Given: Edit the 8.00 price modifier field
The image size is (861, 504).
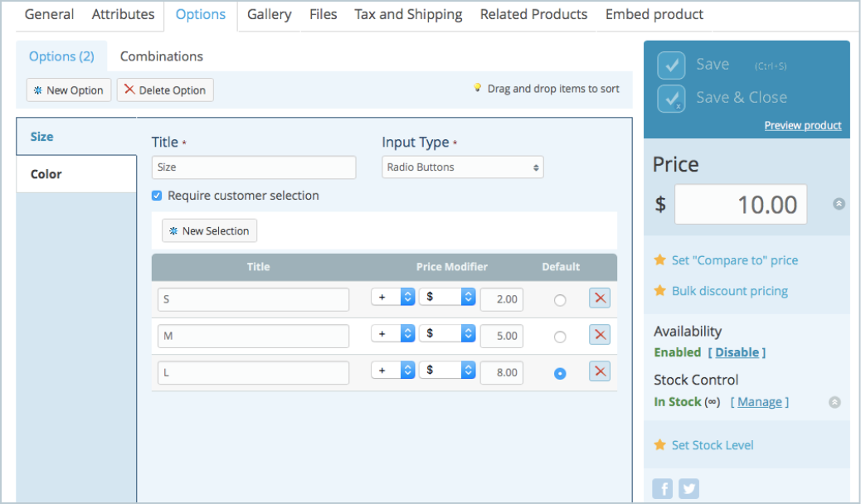Looking at the screenshot, I should click(x=502, y=373).
